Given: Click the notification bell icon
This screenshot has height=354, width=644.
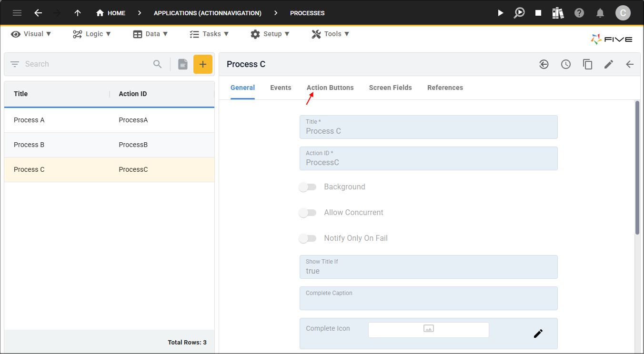Looking at the screenshot, I should coord(600,13).
